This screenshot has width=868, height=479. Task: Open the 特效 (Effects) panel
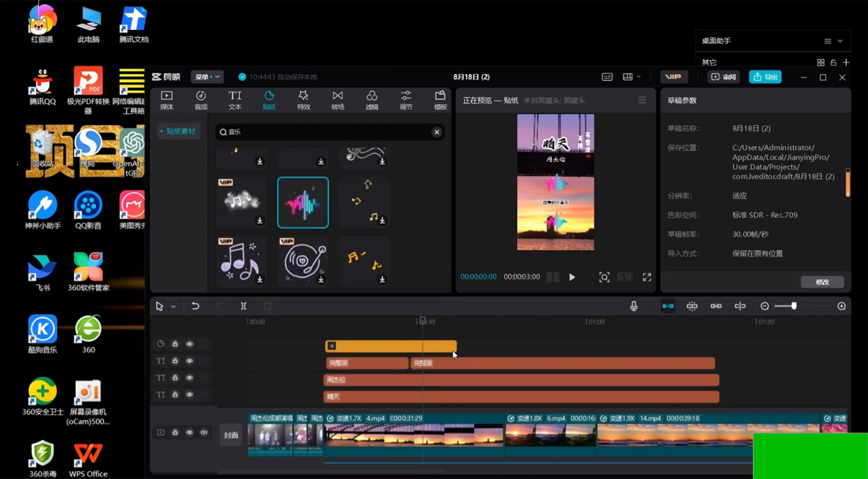tap(303, 100)
